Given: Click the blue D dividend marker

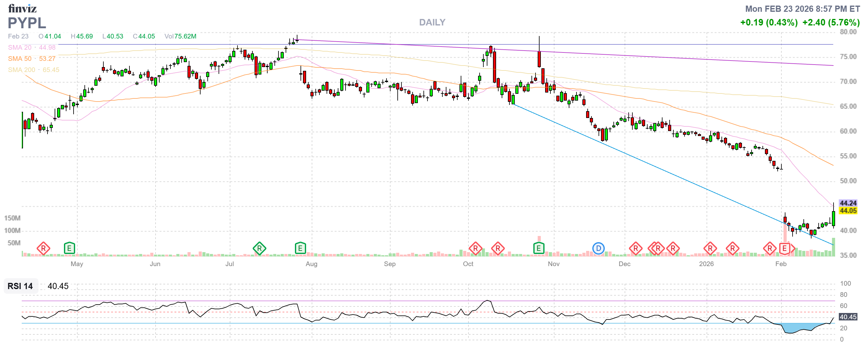Looking at the screenshot, I should [x=598, y=249].
